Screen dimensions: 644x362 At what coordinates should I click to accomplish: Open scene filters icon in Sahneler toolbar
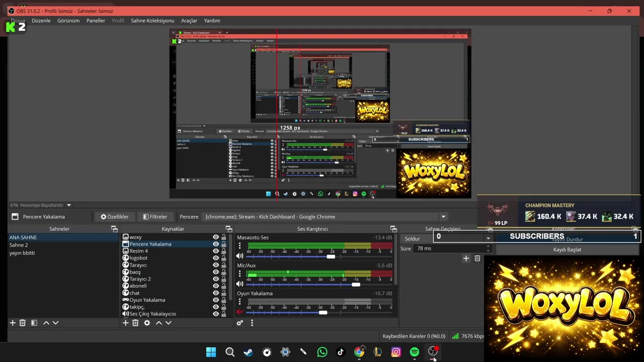(x=34, y=323)
